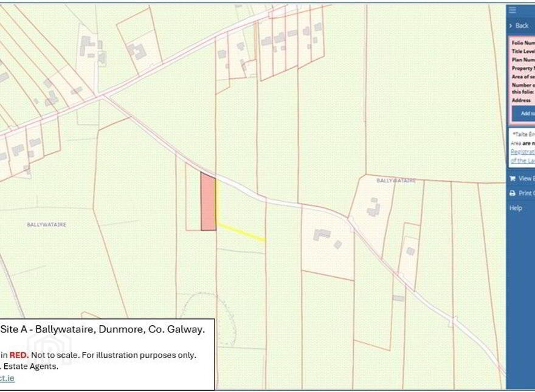The height and width of the screenshot is (392, 535).
Task: Click the BALLYWATAIRE label left of the site
Action: pos(46,224)
